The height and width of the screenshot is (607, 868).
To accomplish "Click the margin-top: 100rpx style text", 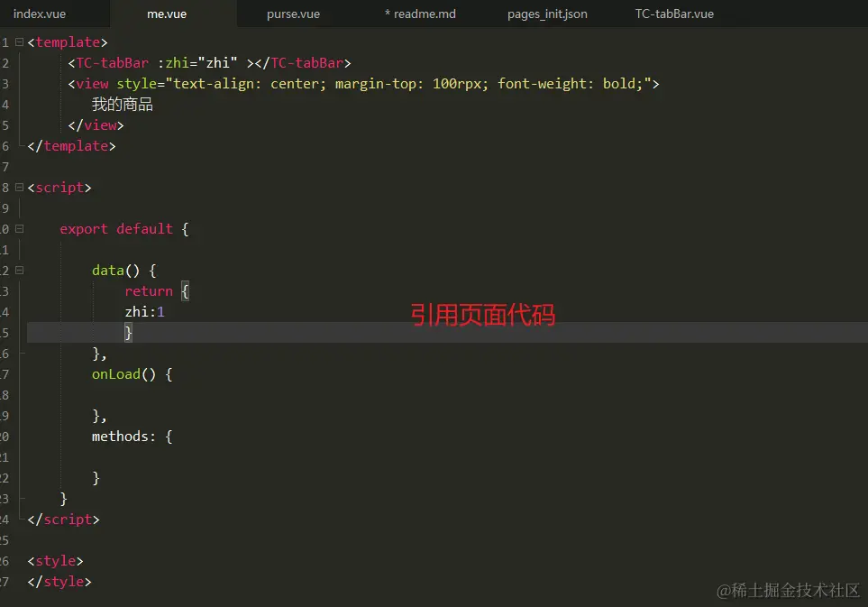I will [411, 84].
